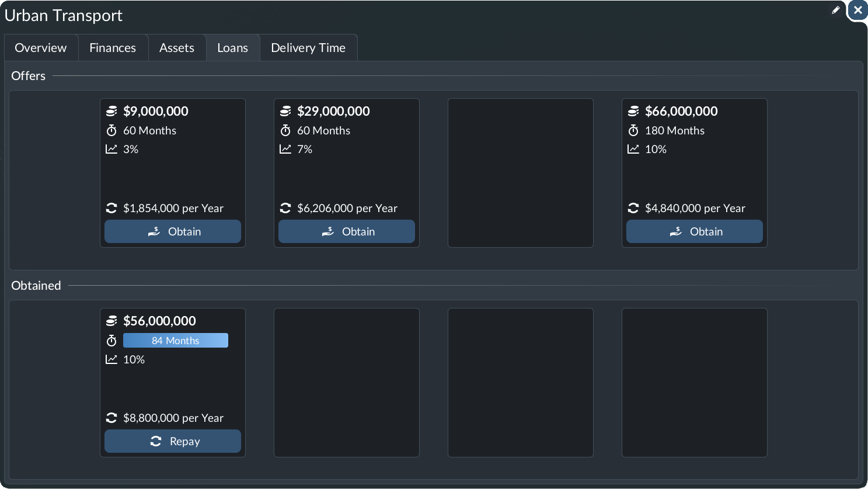Screen dimensions: 868x489
Task: Click the $8,800,000 per Year payment text
Action: pos(173,418)
